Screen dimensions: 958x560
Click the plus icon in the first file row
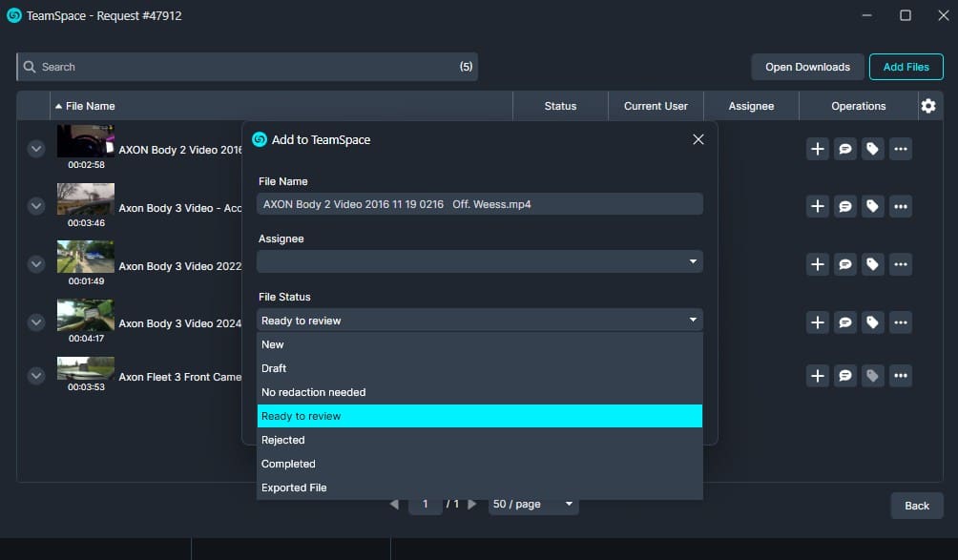(x=817, y=149)
